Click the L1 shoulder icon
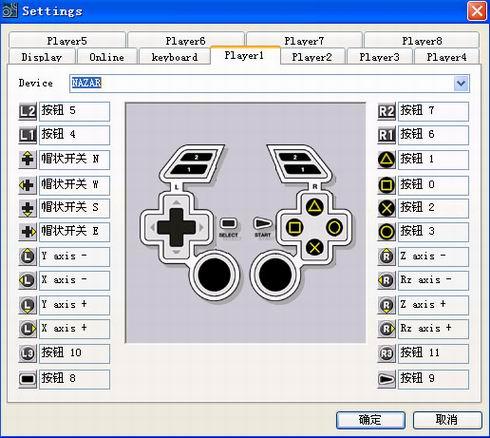Viewport: 490px width, 438px height. [x=27, y=135]
